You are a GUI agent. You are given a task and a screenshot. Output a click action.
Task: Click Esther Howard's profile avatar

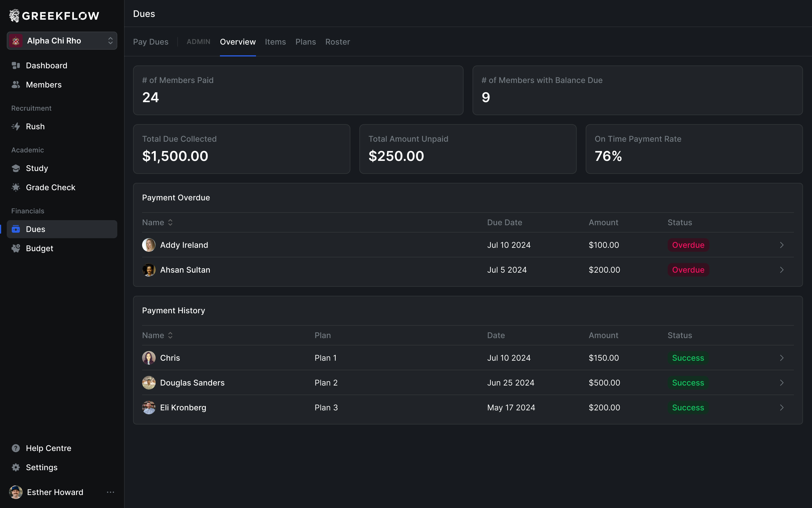pos(16,492)
